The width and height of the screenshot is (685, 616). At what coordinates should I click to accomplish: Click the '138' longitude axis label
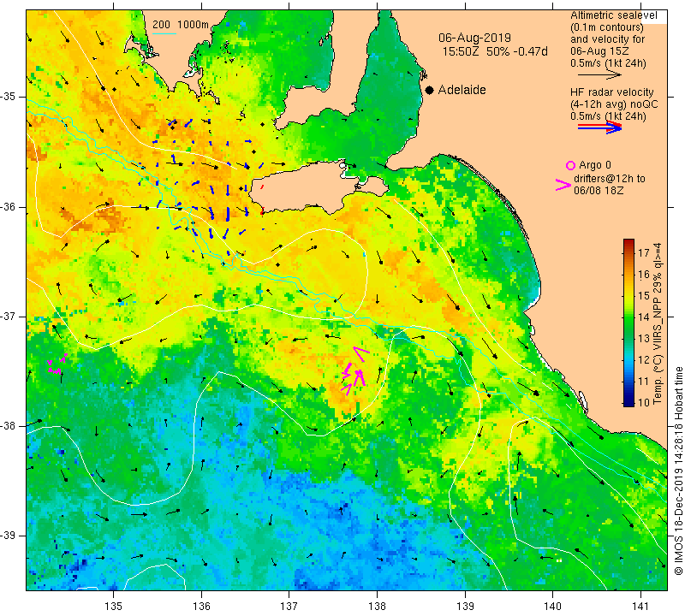click(377, 607)
